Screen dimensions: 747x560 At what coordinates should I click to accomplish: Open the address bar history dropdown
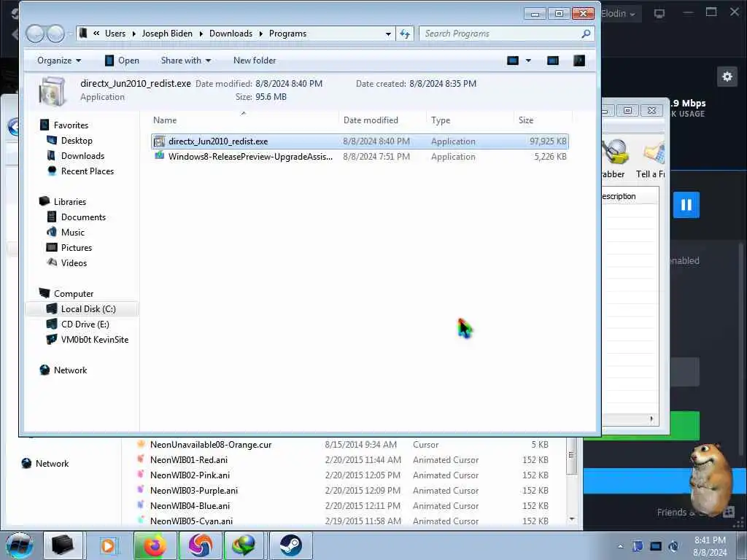(x=388, y=34)
